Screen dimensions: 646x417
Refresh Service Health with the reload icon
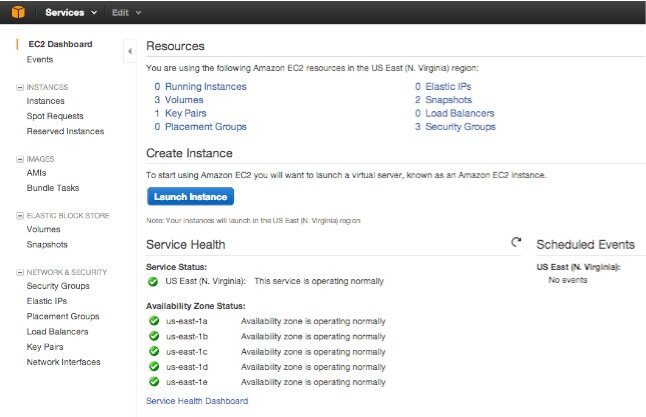coord(516,242)
